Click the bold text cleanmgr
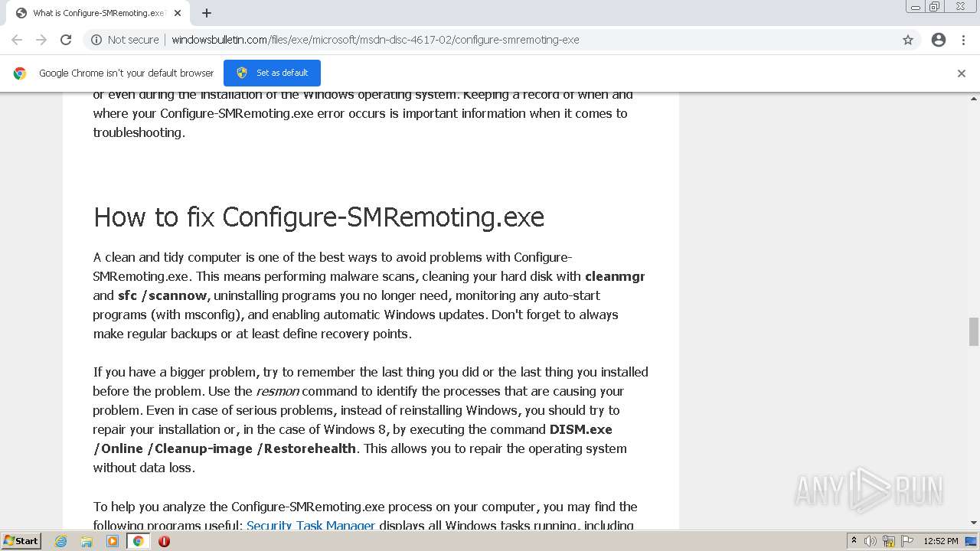This screenshot has height=551, width=980. (615, 276)
